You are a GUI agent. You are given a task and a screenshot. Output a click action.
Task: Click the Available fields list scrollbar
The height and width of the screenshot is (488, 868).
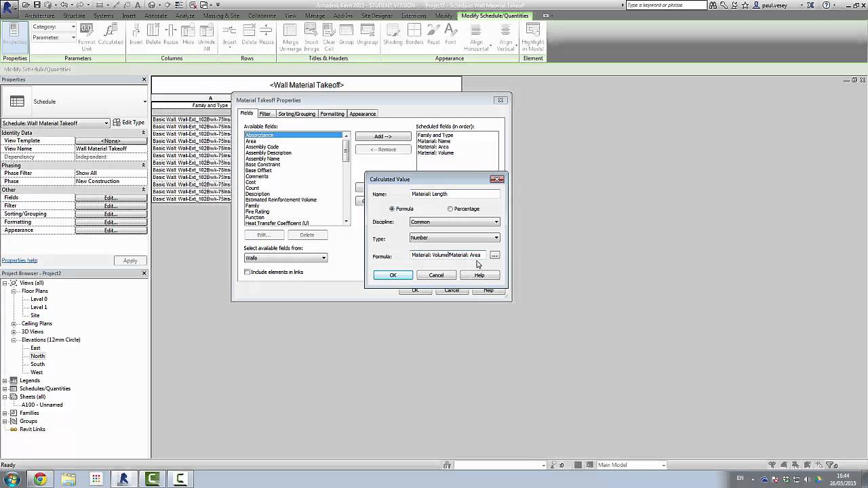346,180
